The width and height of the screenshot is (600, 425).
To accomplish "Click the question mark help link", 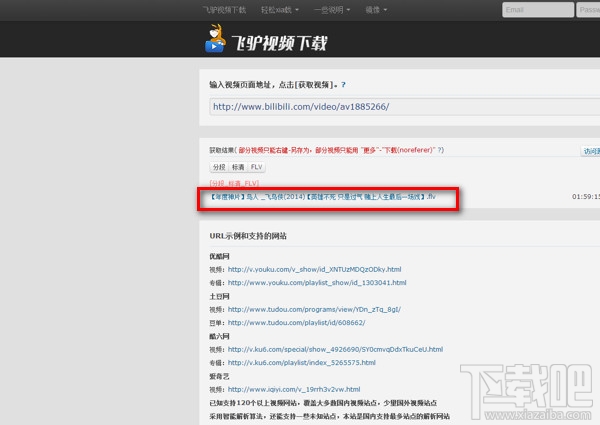I will coord(343,85).
